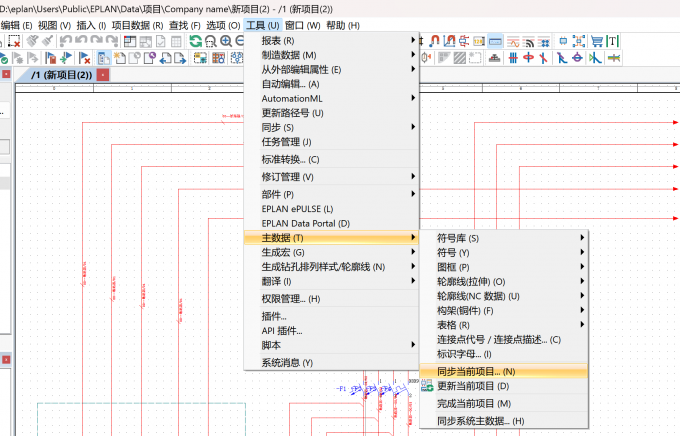680x436 pixels.
Task: Click the redo arrow icon
Action: pyautogui.click(x=96, y=40)
